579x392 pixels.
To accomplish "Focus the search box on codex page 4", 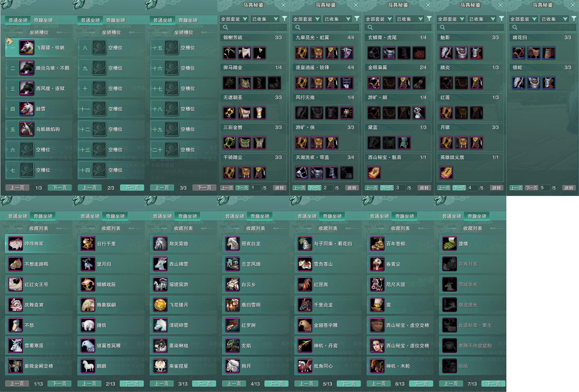I will coord(470,27).
